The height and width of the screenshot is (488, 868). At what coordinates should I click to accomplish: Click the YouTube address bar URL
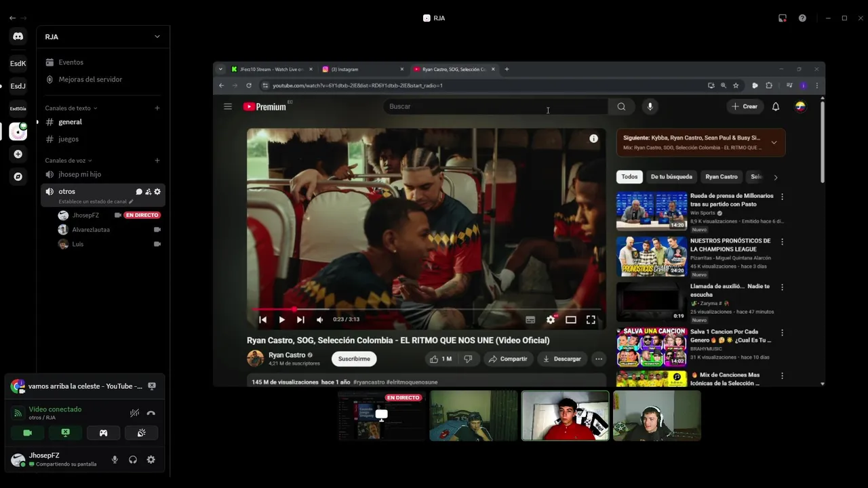tap(357, 85)
